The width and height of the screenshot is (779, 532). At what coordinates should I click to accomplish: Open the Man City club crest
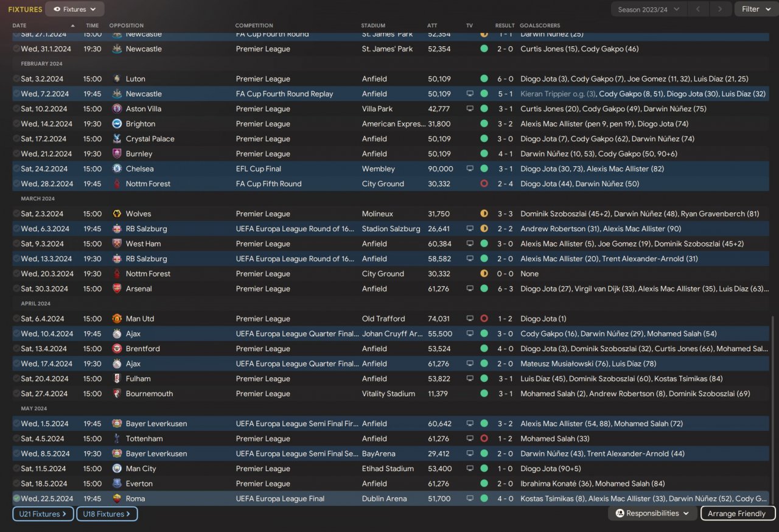117,469
